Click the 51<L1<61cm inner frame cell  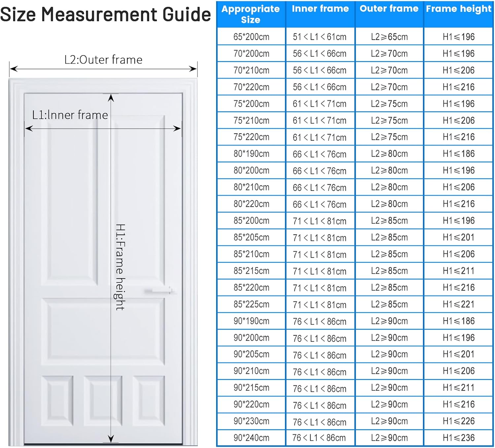(319, 37)
